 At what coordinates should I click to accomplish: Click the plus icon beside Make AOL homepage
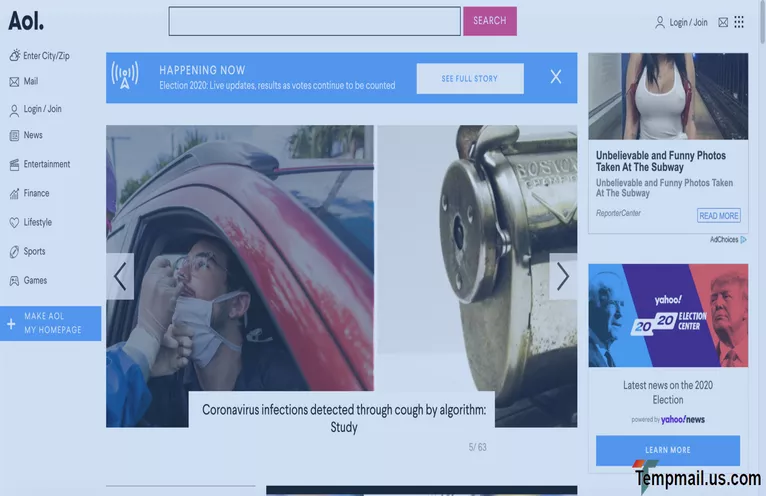point(11,324)
